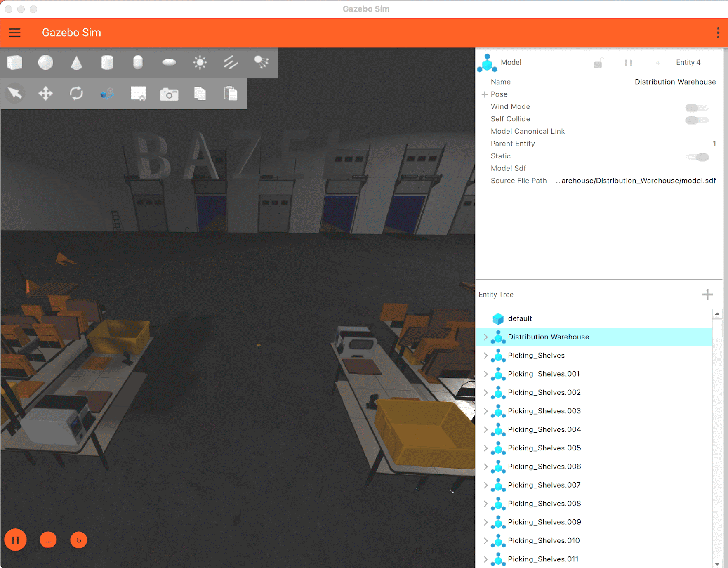Toggle the Self Collide switch
The width and height of the screenshot is (728, 568).
[696, 120]
